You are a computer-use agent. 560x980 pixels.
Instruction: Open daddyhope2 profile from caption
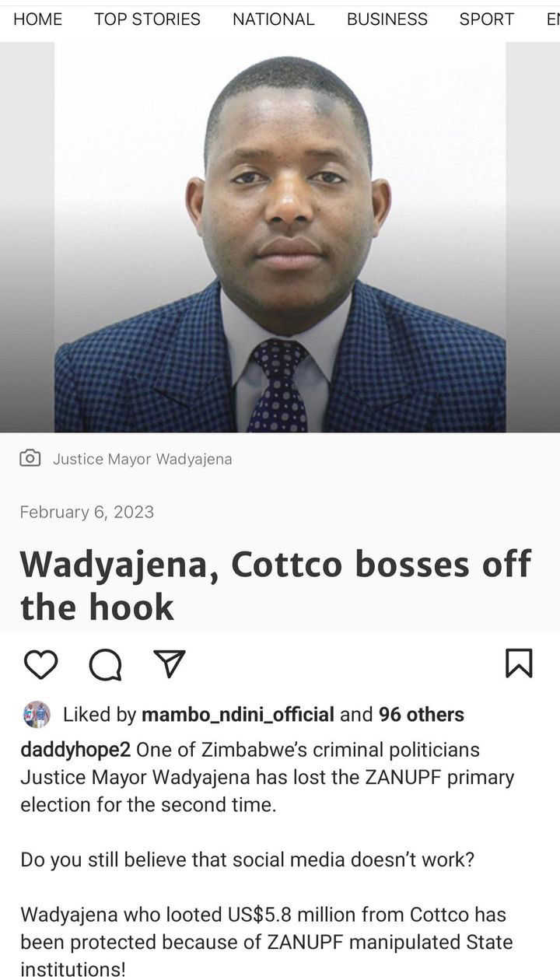[75, 750]
